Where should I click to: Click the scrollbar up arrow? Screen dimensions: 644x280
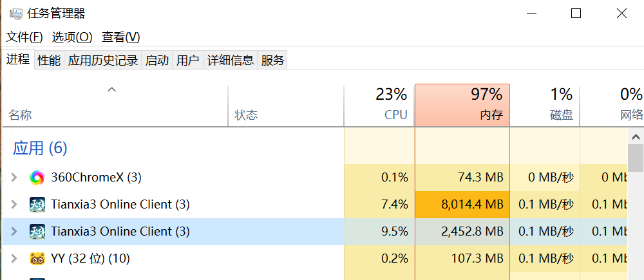[x=636, y=136]
